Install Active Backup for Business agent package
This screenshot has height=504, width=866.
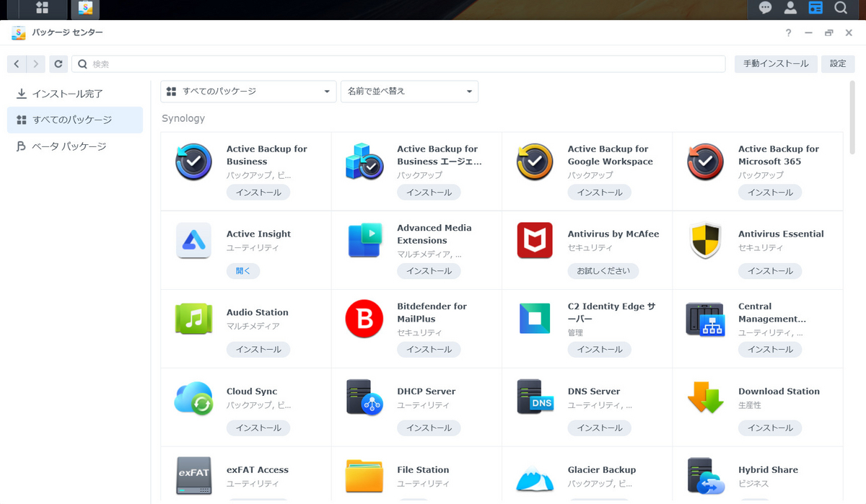[x=429, y=193]
